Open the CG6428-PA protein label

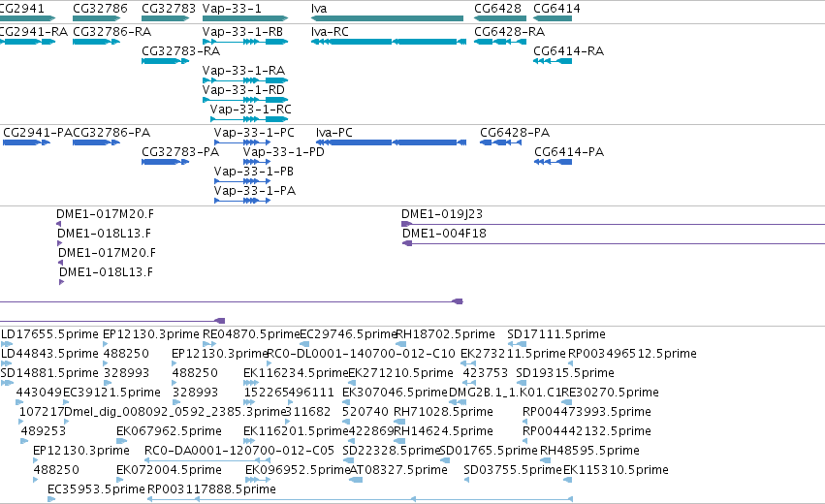point(515,133)
